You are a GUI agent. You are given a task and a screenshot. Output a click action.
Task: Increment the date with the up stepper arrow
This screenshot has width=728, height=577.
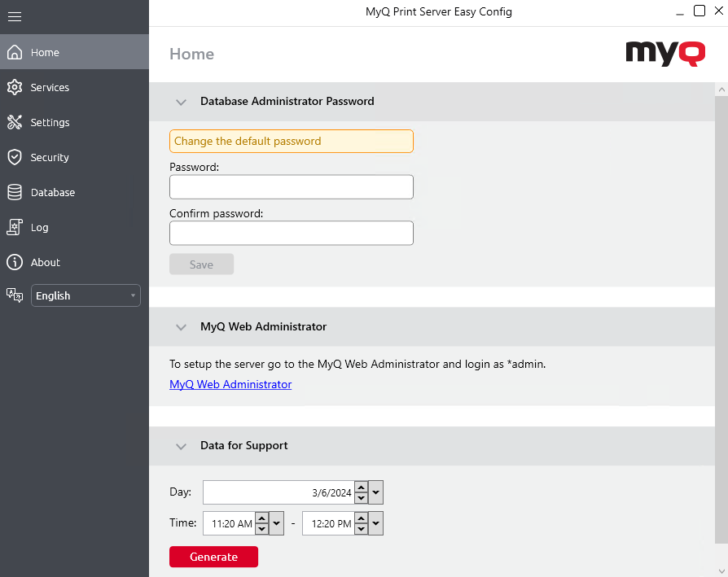(x=361, y=487)
